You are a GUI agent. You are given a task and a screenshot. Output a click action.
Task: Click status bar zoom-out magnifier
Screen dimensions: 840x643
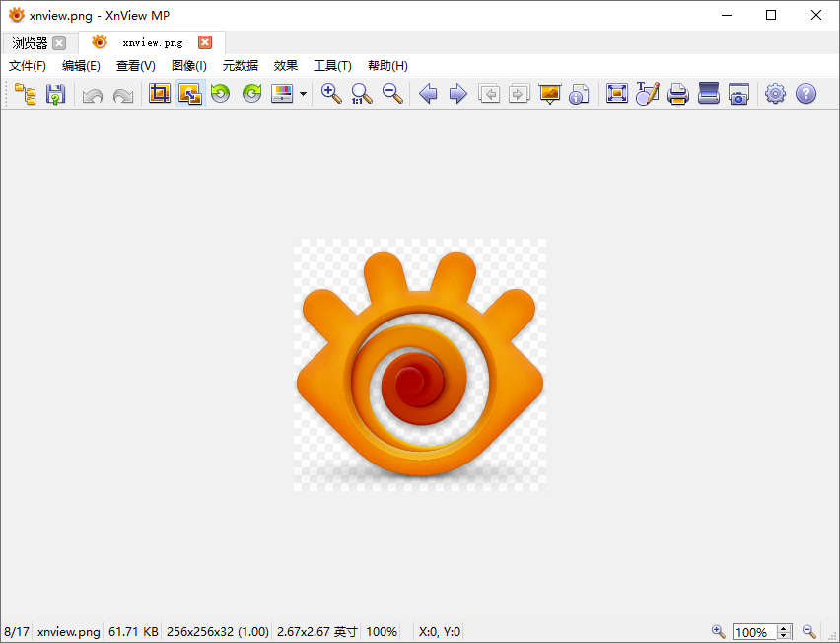coord(808,632)
